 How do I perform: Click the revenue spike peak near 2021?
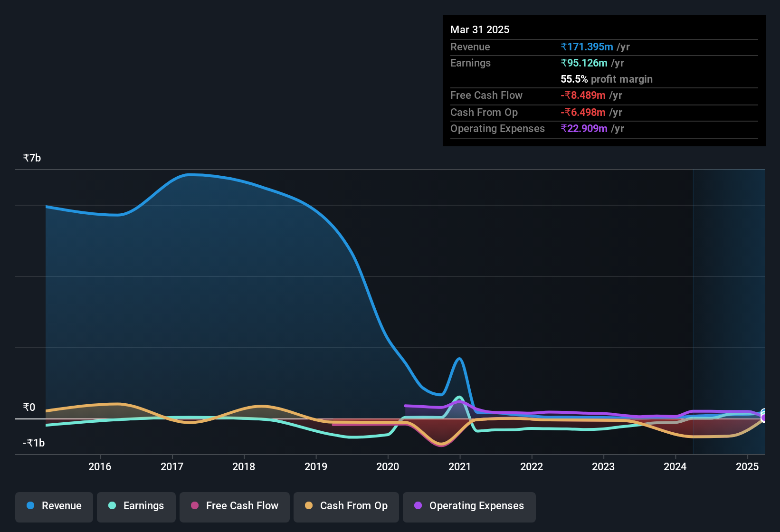point(459,359)
